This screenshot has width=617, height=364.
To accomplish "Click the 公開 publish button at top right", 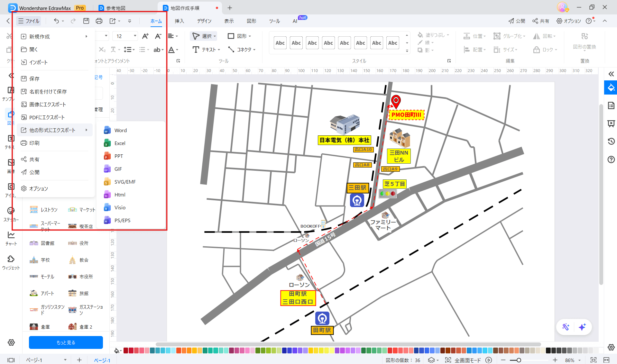I will [517, 21].
